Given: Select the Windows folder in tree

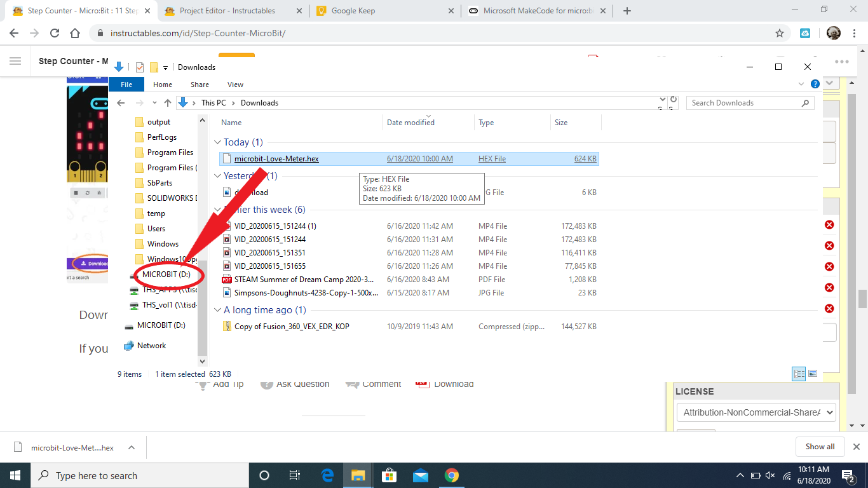Looking at the screenshot, I should click(163, 244).
